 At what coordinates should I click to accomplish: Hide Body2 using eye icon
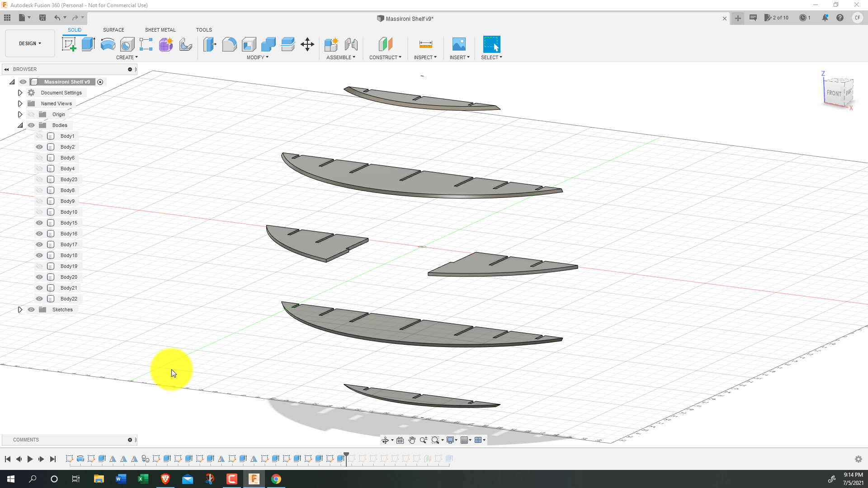coord(39,147)
